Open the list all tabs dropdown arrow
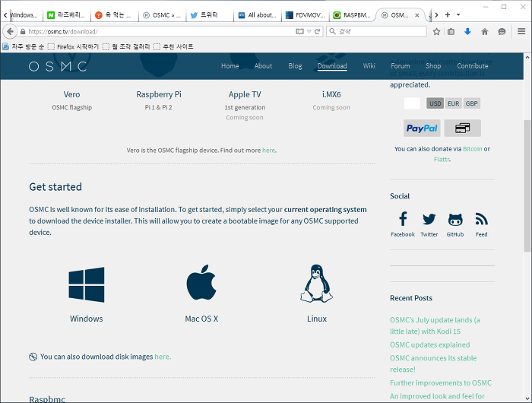This screenshot has width=532, height=403. (458, 14)
